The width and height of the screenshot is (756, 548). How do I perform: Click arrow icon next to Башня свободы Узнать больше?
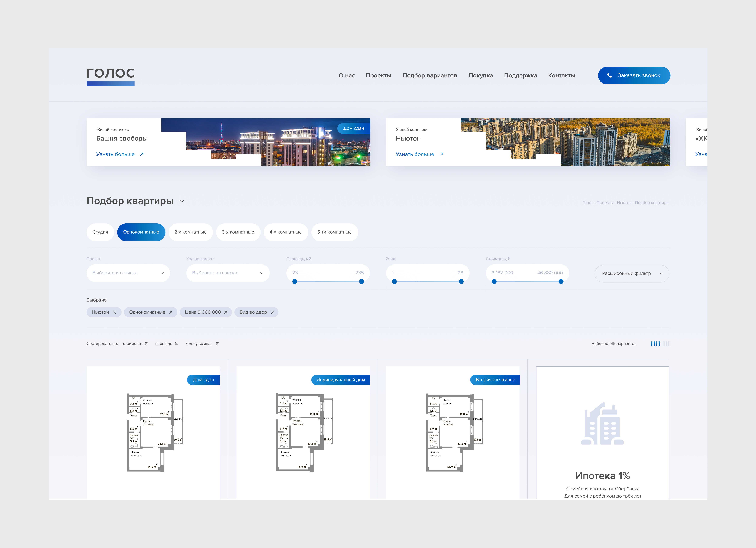[142, 154]
